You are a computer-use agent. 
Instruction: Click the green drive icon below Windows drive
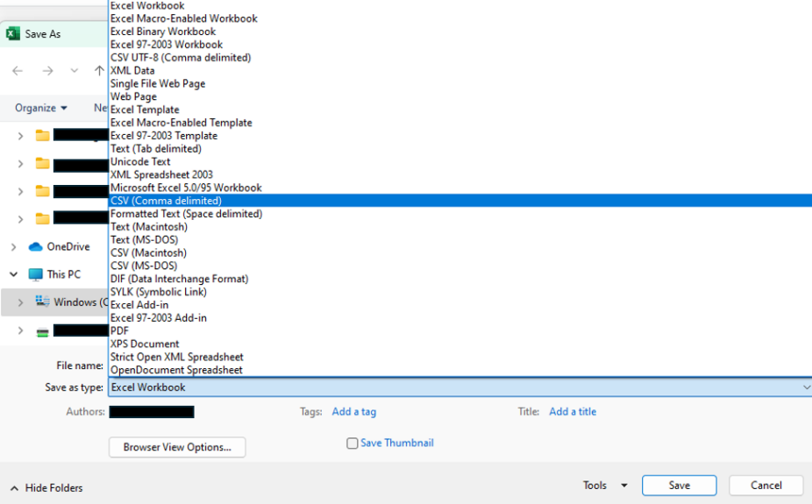(42, 331)
